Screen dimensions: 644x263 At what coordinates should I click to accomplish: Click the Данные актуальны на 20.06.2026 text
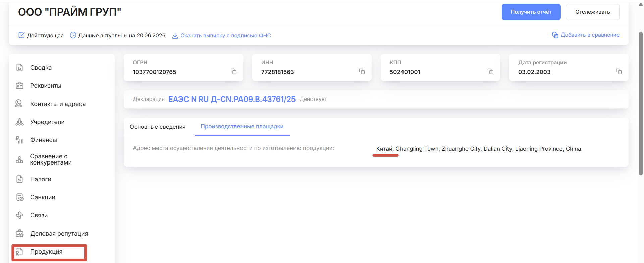(122, 36)
